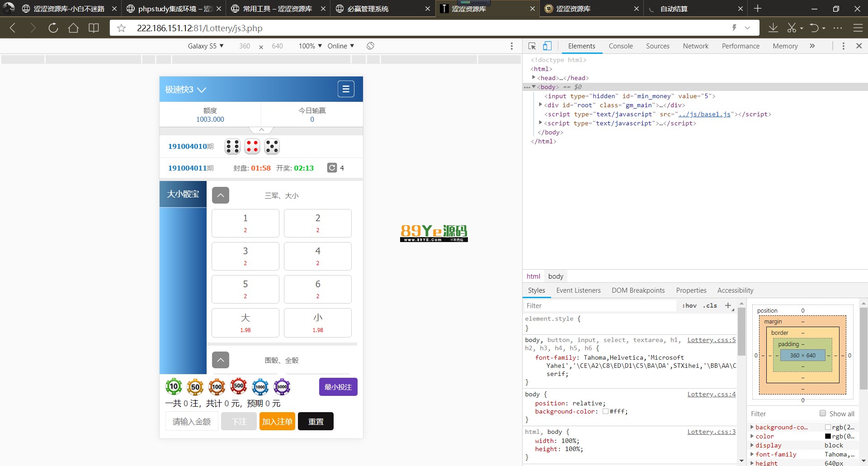Select the 大小骰宝 sidebar tab

(x=183, y=194)
